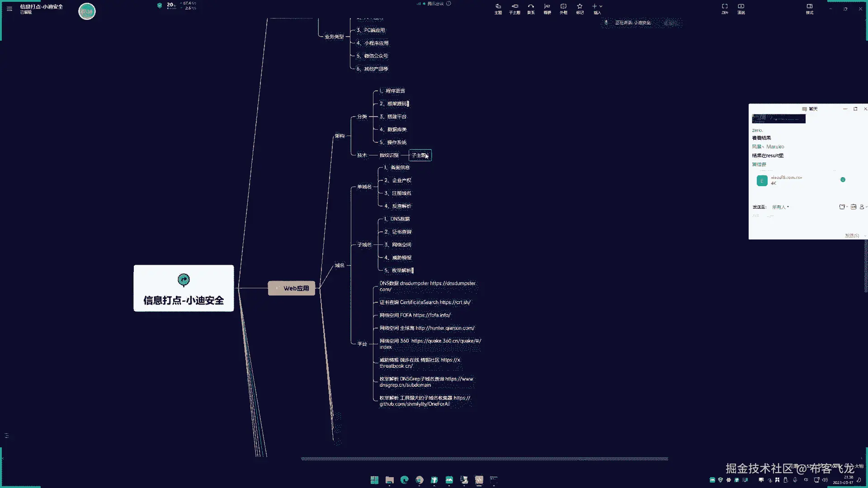Click the horizontal scrollbar at canvas bottom

(484, 459)
